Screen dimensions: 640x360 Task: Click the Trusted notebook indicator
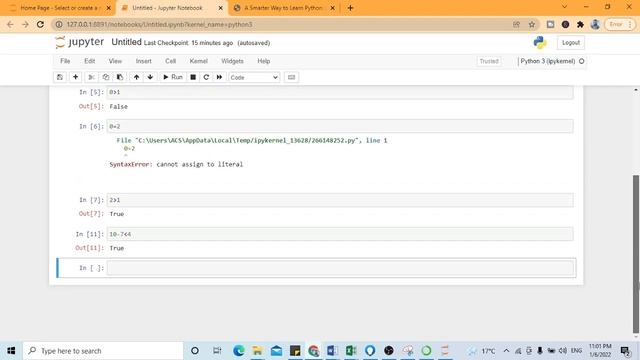point(489,61)
